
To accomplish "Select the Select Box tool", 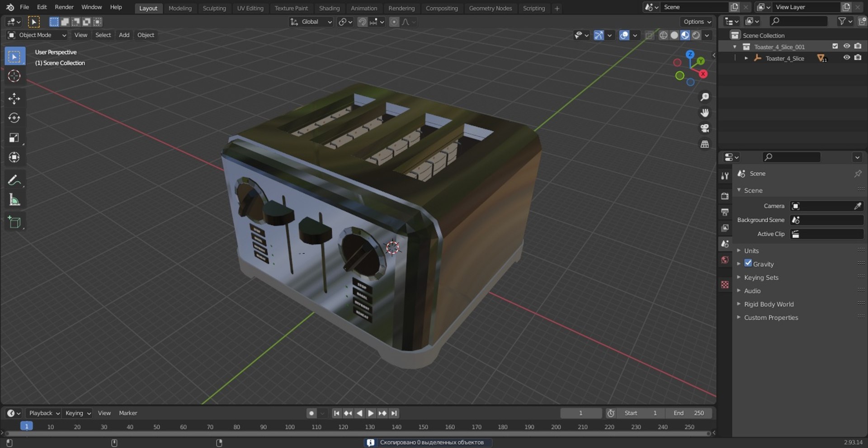I will coord(14,57).
